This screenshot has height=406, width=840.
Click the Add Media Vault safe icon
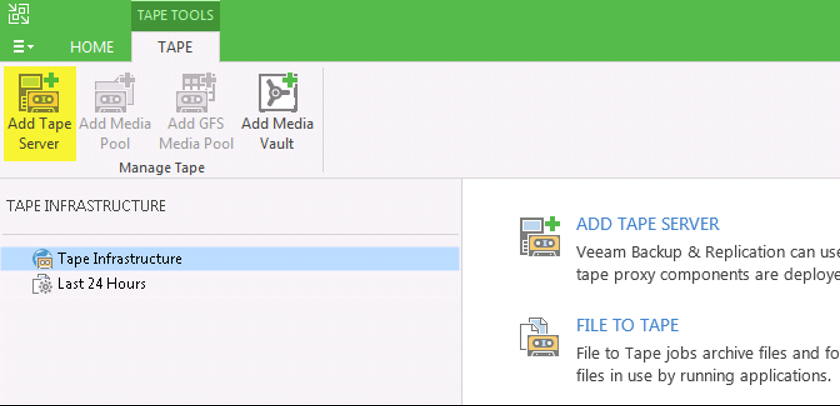[x=278, y=93]
